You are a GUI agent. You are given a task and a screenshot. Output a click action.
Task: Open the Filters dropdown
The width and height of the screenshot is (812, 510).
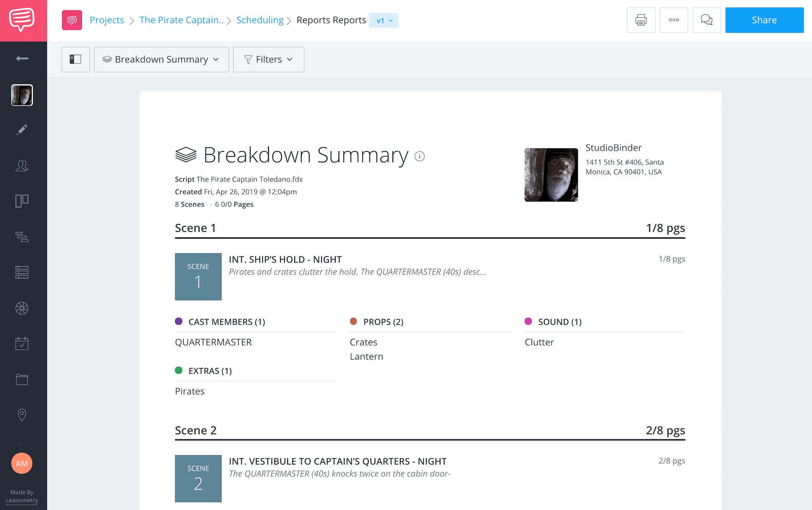(268, 59)
